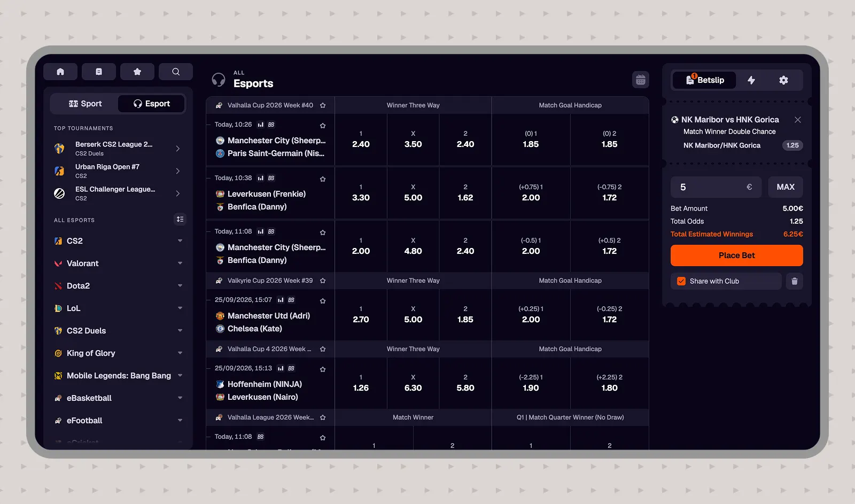Open the favorites star button in top bar
The height and width of the screenshot is (504, 855).
click(x=137, y=72)
